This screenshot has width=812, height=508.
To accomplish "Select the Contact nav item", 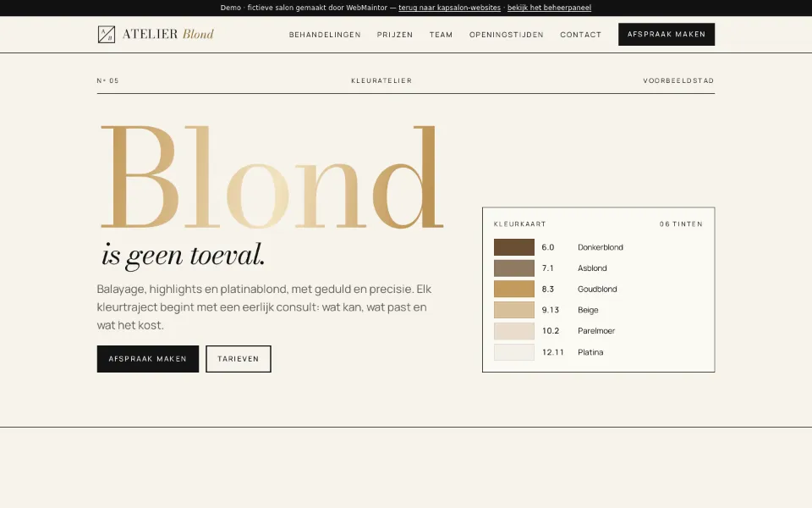I will [x=580, y=35].
